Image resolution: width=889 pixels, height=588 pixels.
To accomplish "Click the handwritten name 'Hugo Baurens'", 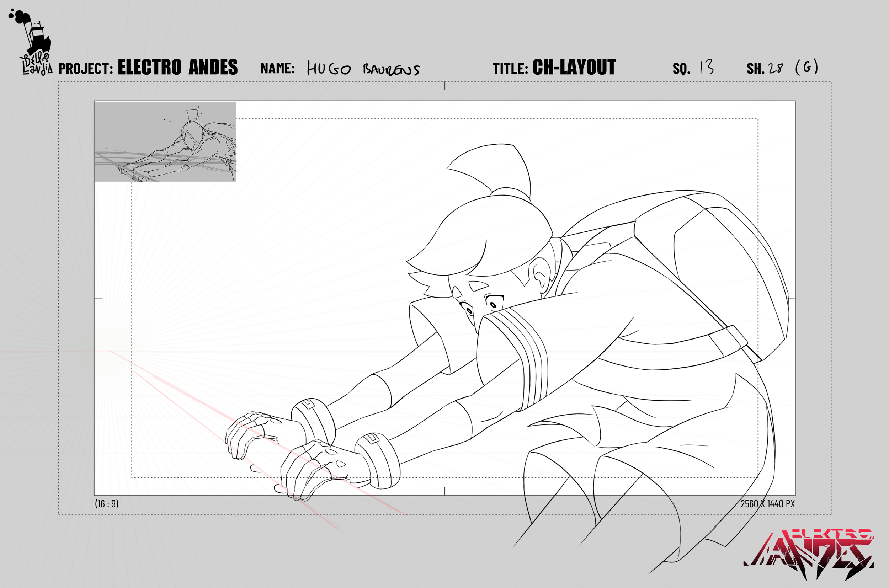I will pos(363,69).
